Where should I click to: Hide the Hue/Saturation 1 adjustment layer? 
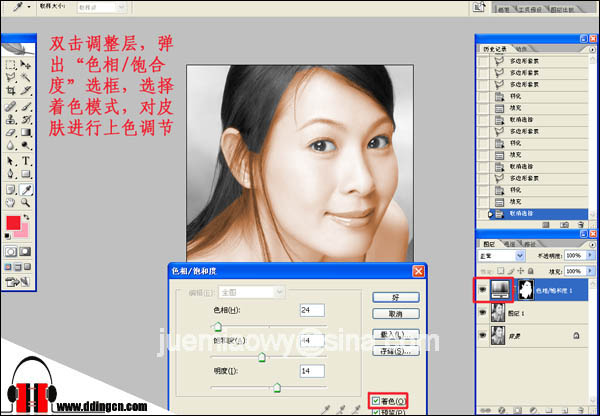483,290
